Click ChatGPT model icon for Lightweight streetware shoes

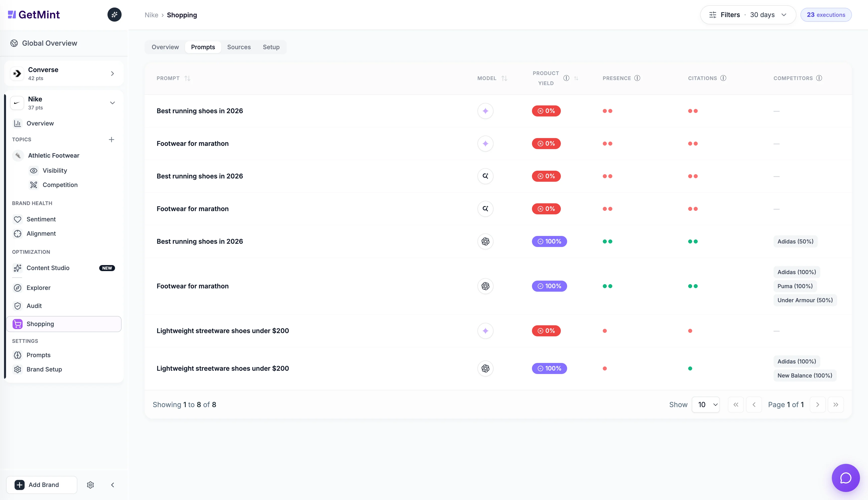[x=485, y=368]
